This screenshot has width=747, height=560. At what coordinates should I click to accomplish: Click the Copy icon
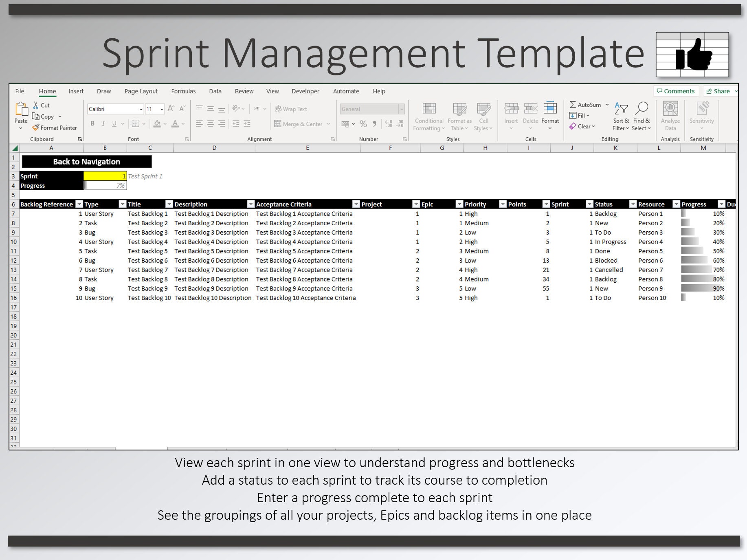click(35, 116)
